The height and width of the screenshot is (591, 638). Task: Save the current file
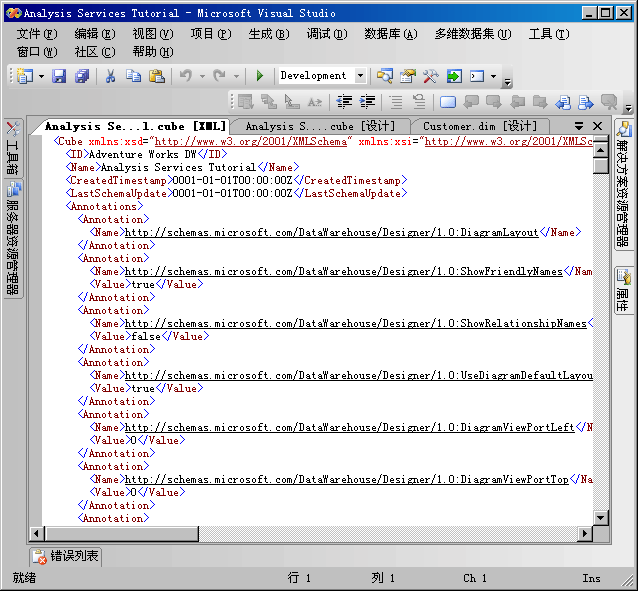click(x=59, y=76)
